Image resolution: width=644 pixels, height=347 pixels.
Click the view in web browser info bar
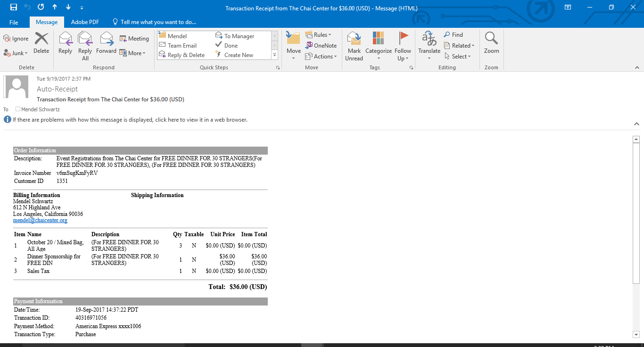[130, 120]
